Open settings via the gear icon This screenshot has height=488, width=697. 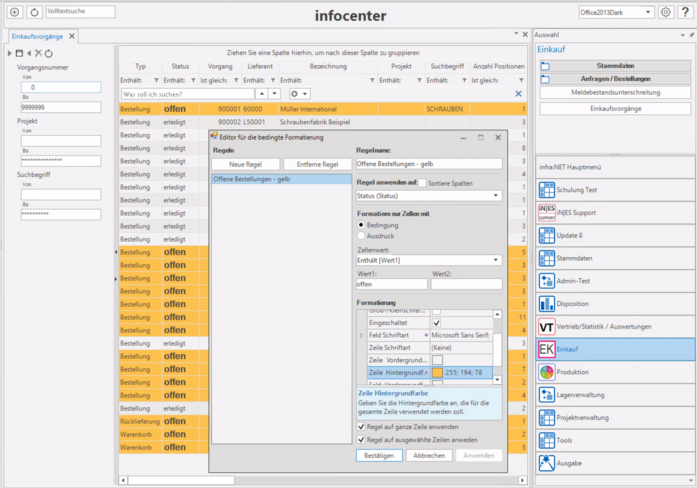(665, 12)
